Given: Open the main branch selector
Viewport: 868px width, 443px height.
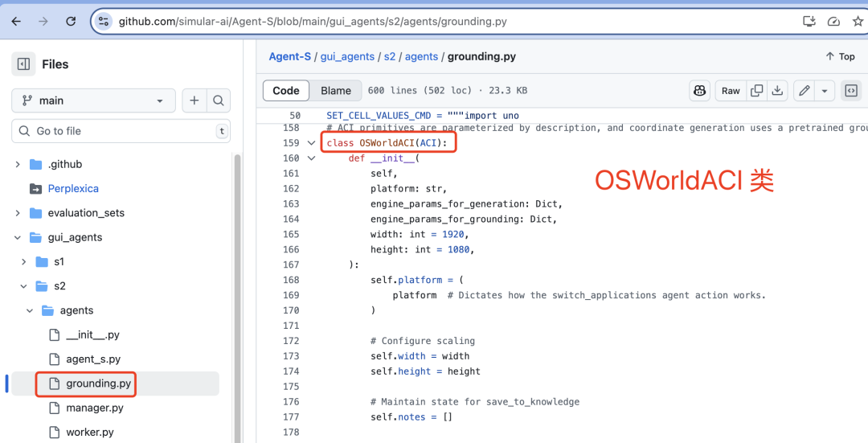Looking at the screenshot, I should tap(93, 100).
